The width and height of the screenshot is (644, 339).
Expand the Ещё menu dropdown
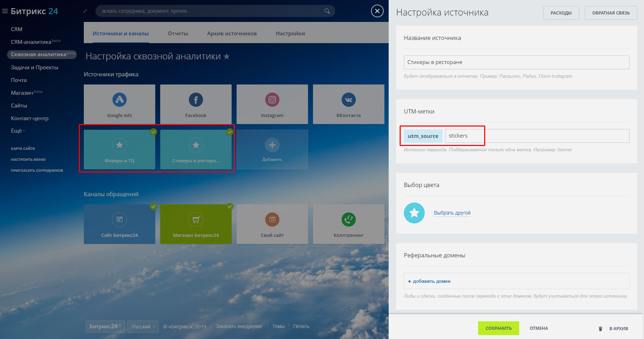pos(18,131)
